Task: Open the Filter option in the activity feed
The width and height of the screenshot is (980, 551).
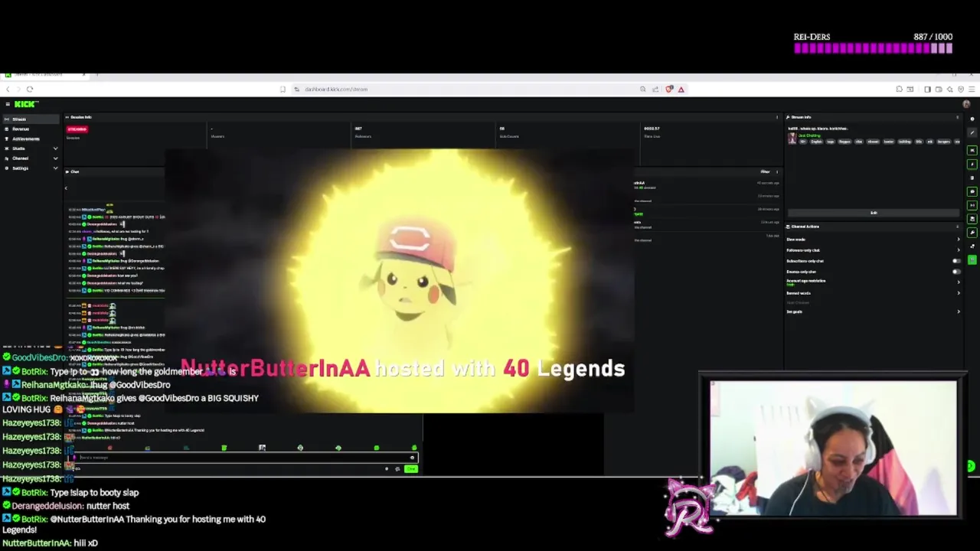Action: [x=765, y=171]
